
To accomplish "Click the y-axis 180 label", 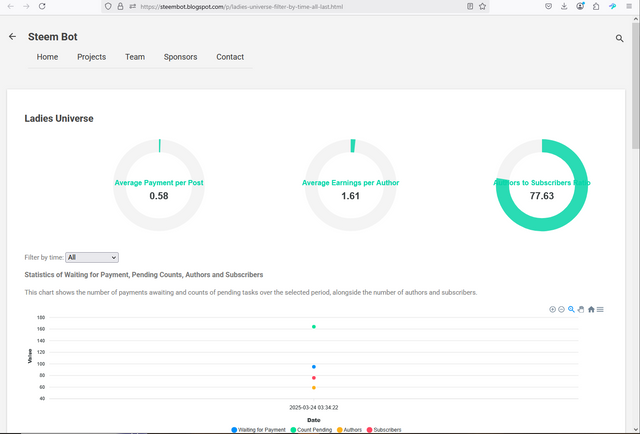I will coord(41,317).
